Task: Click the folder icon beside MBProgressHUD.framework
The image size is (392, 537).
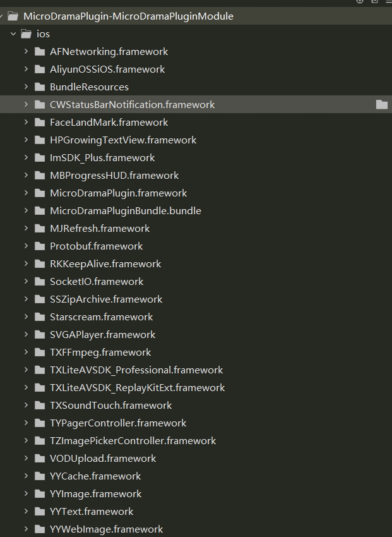Action: point(40,176)
